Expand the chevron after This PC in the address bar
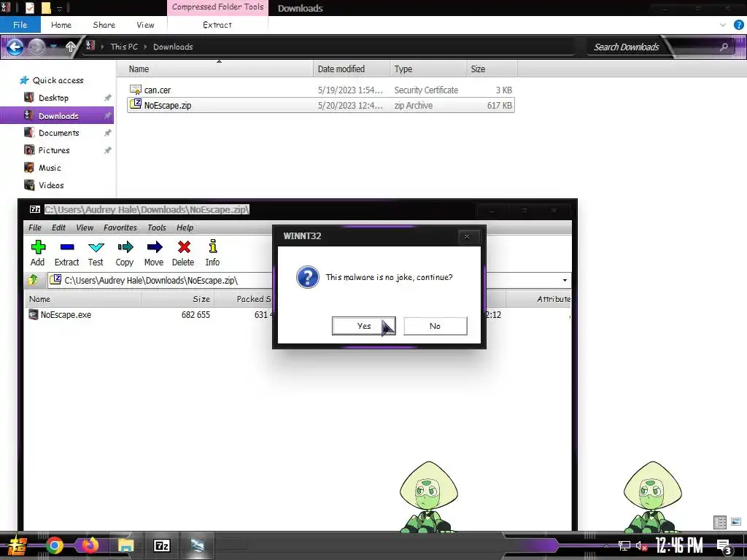This screenshot has height=560, width=747. (x=145, y=47)
